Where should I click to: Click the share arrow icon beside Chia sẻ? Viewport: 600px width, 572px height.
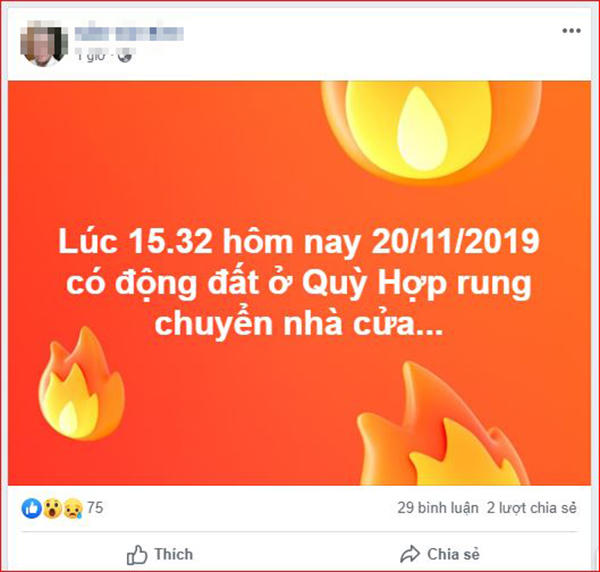point(410,554)
